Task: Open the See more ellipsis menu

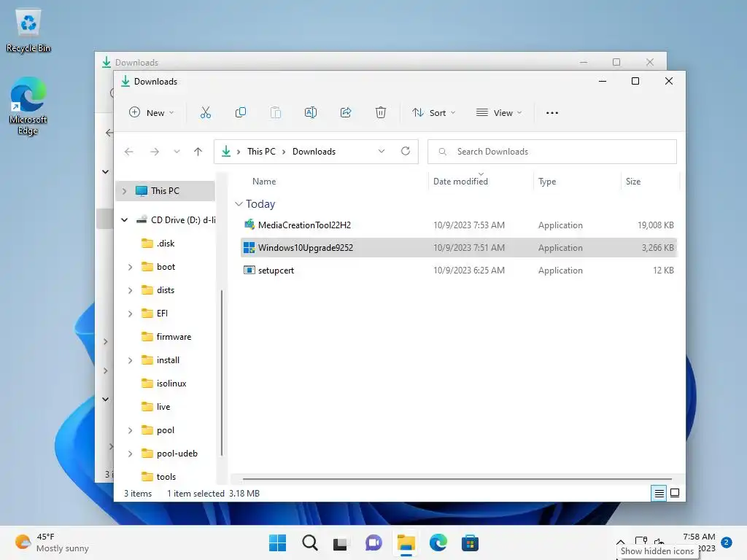Action: click(x=552, y=113)
